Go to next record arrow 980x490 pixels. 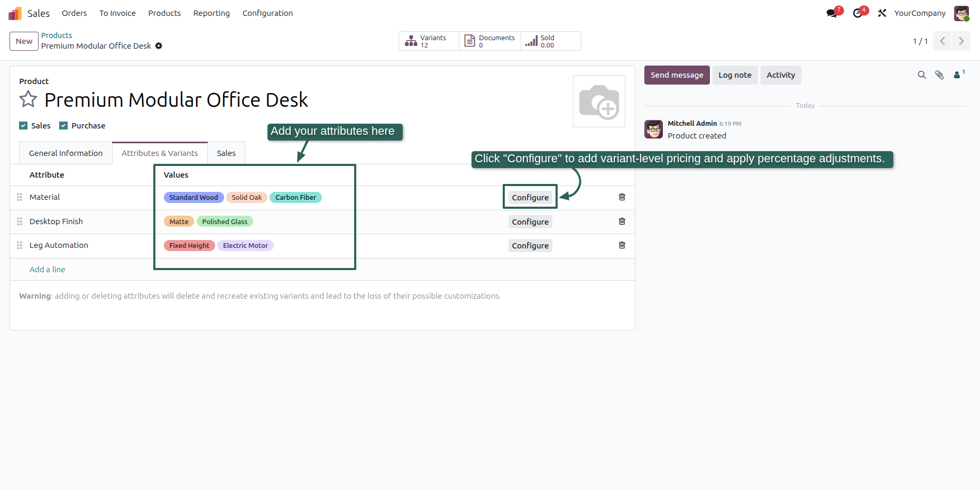[961, 41]
